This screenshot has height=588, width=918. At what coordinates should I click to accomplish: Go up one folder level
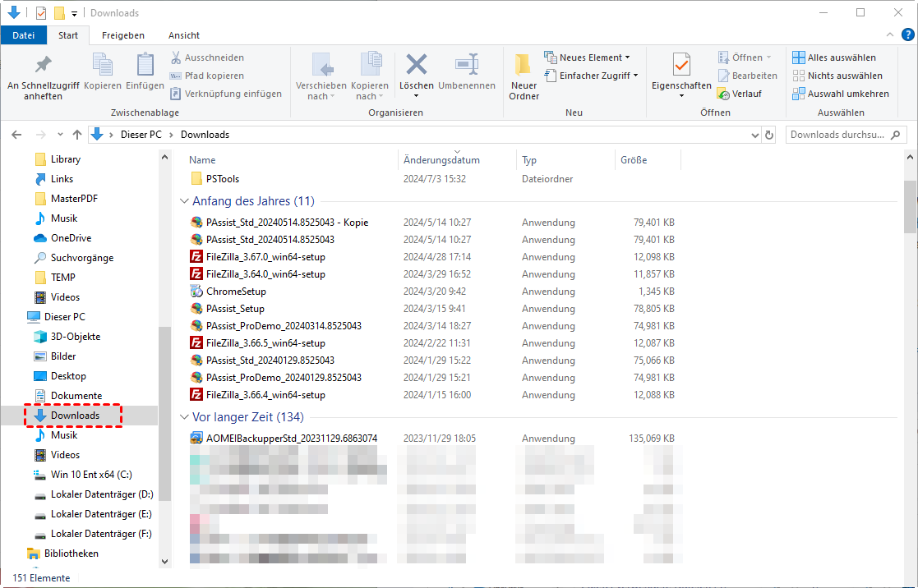[x=76, y=135]
